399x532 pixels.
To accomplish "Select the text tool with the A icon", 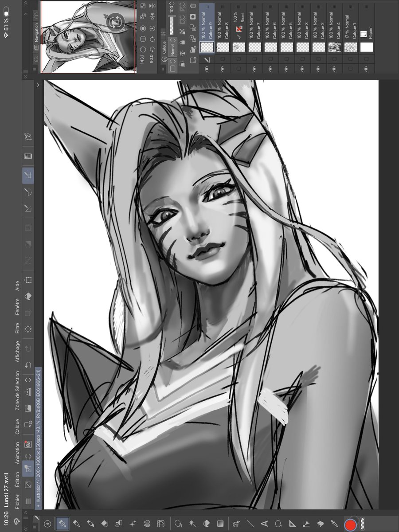I will (x=264, y=524).
